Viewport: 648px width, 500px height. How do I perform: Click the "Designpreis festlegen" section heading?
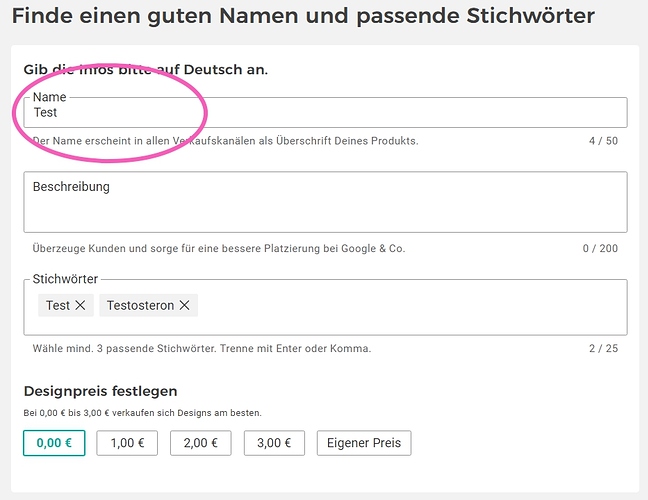pos(100,391)
